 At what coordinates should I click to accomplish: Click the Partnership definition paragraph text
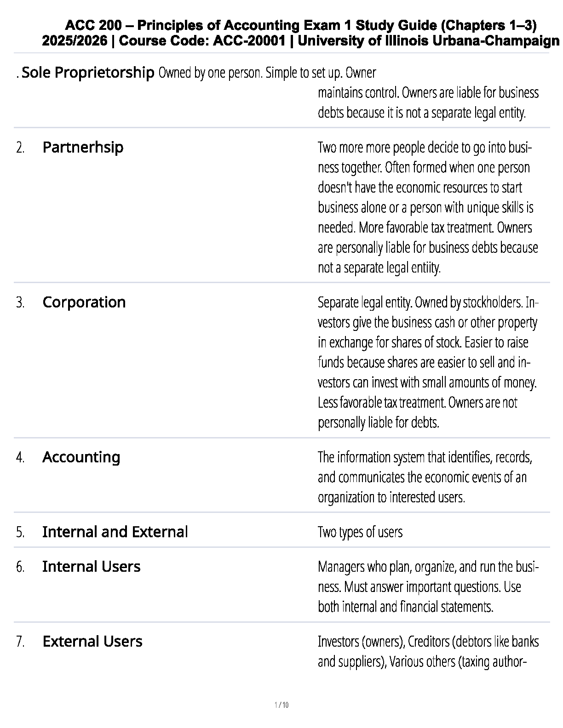pyautogui.click(x=427, y=207)
